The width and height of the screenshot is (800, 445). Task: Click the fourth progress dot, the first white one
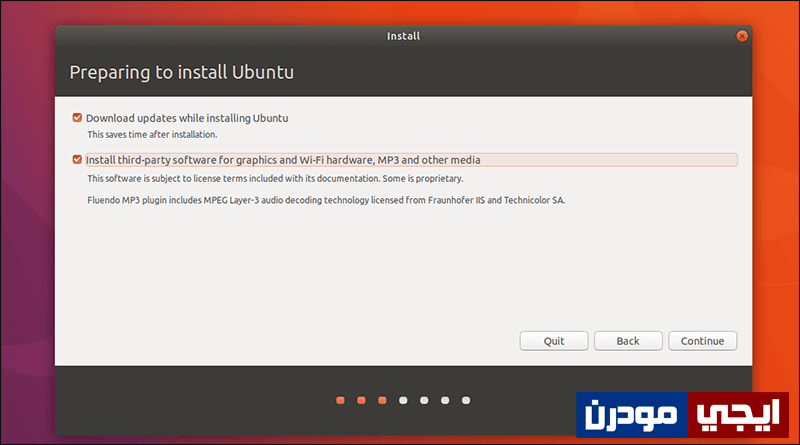pyautogui.click(x=403, y=401)
